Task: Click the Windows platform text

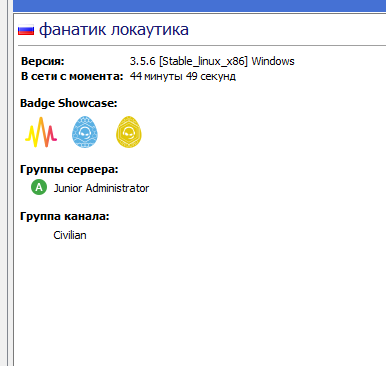Action: pos(273,61)
